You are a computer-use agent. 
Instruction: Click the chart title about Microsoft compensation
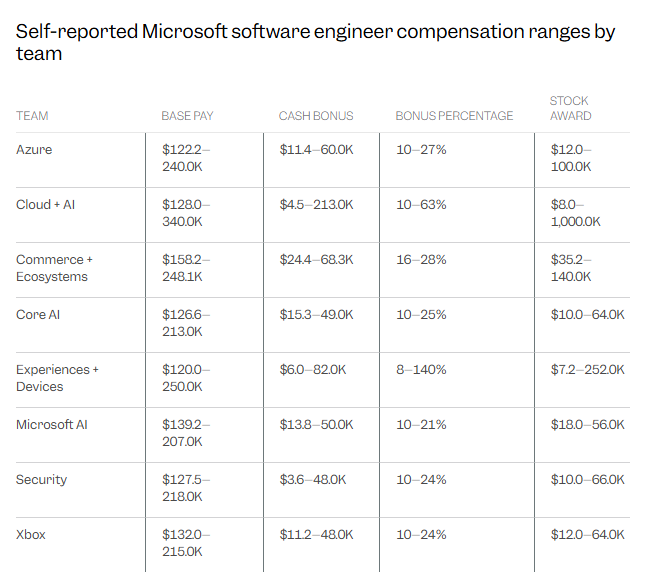[x=315, y=42]
